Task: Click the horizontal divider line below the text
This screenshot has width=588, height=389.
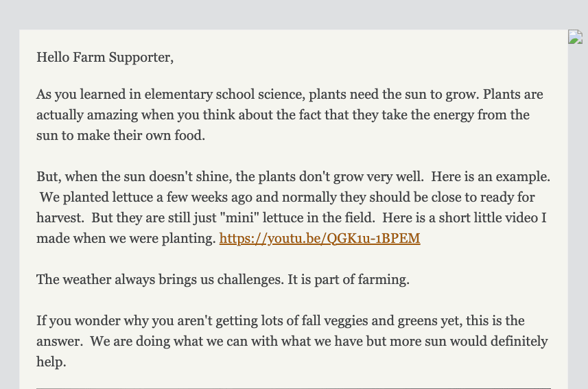Action: [293, 388]
